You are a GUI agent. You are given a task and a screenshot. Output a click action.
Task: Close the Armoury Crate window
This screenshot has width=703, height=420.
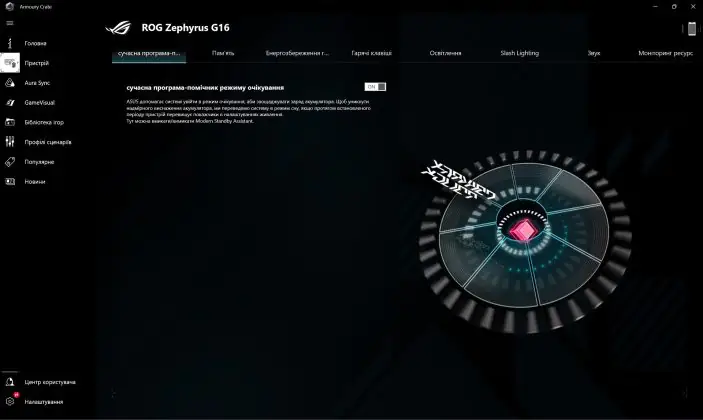pyautogui.click(x=693, y=6)
